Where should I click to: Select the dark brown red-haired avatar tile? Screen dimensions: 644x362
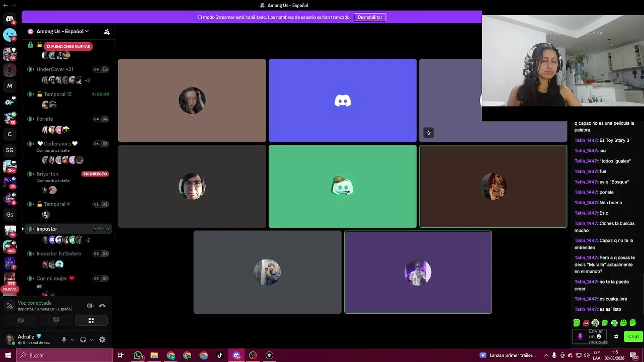(x=493, y=187)
